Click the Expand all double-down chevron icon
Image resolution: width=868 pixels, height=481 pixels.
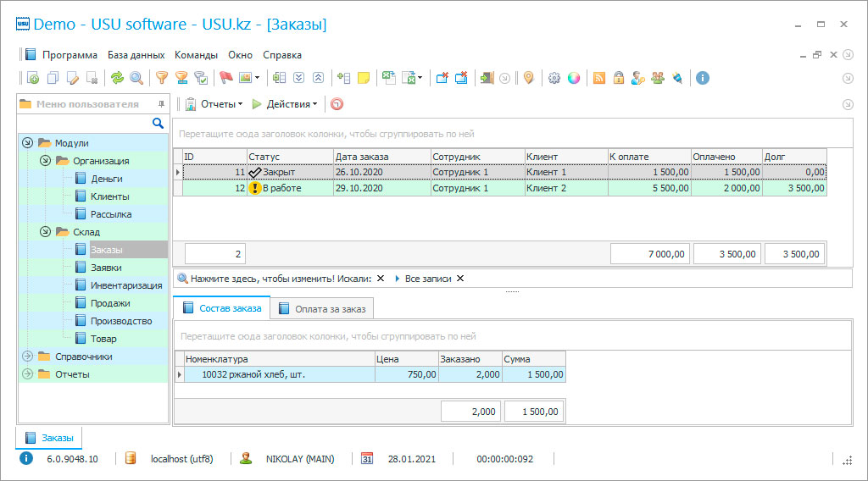tap(299, 78)
